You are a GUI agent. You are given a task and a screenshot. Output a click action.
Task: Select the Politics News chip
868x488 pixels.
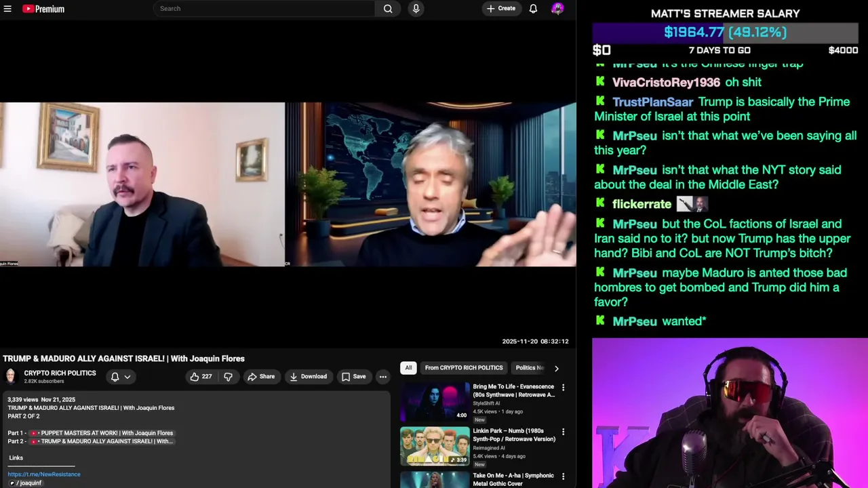coord(530,368)
